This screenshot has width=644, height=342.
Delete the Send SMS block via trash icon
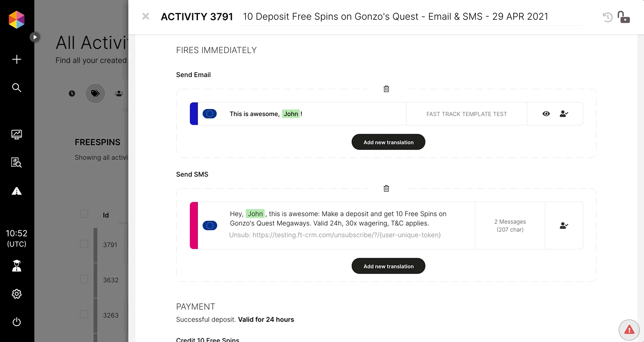click(386, 188)
